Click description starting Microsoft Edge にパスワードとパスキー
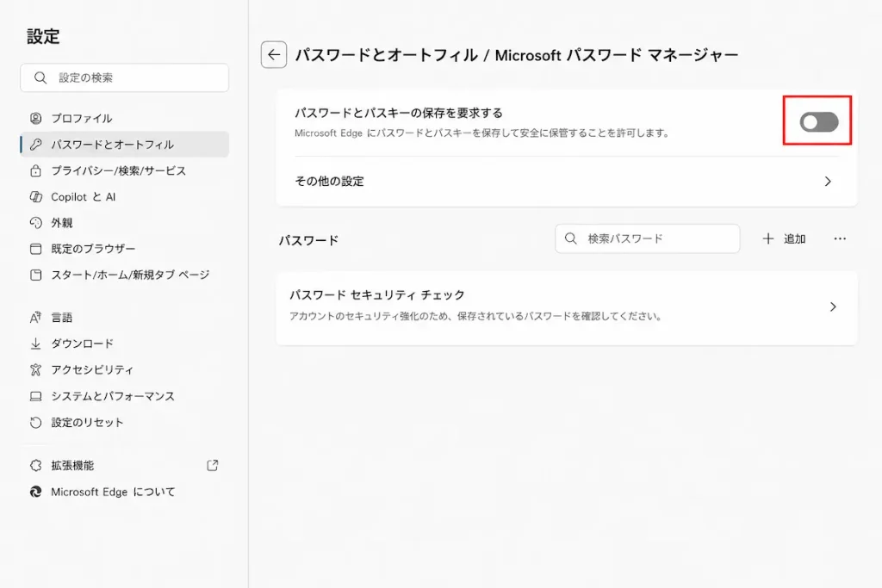 tap(482, 133)
